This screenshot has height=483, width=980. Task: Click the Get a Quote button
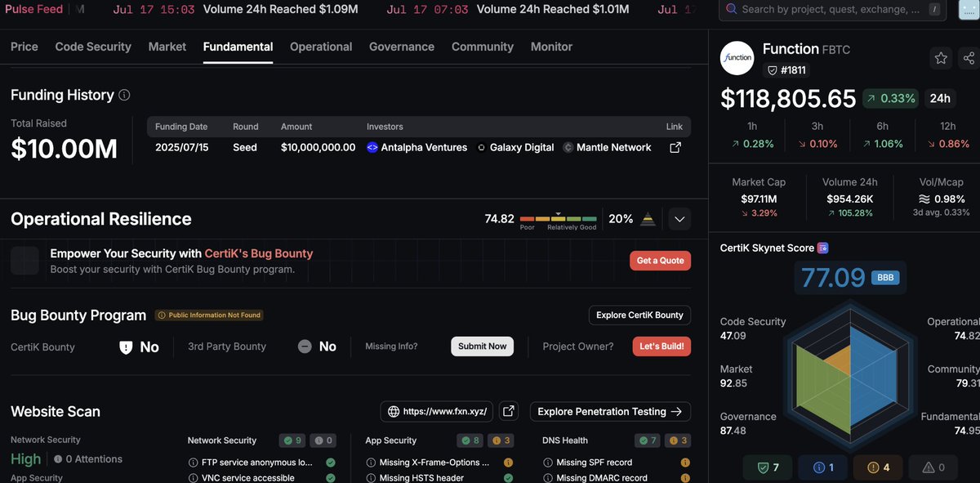point(660,261)
